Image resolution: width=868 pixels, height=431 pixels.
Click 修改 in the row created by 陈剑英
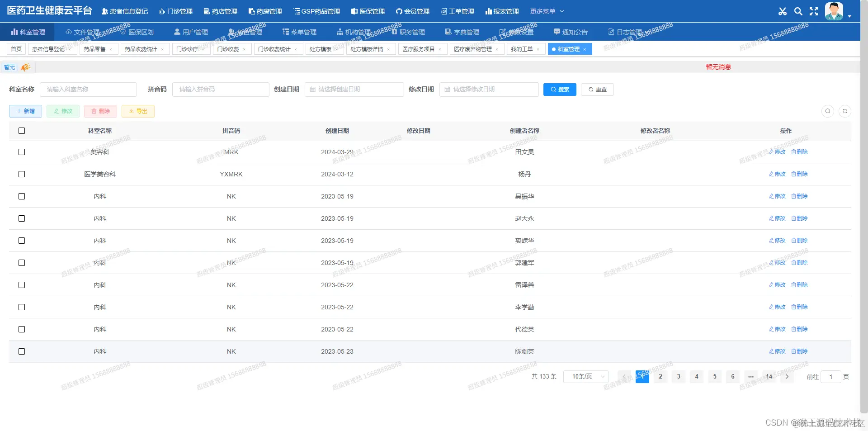pyautogui.click(x=777, y=351)
